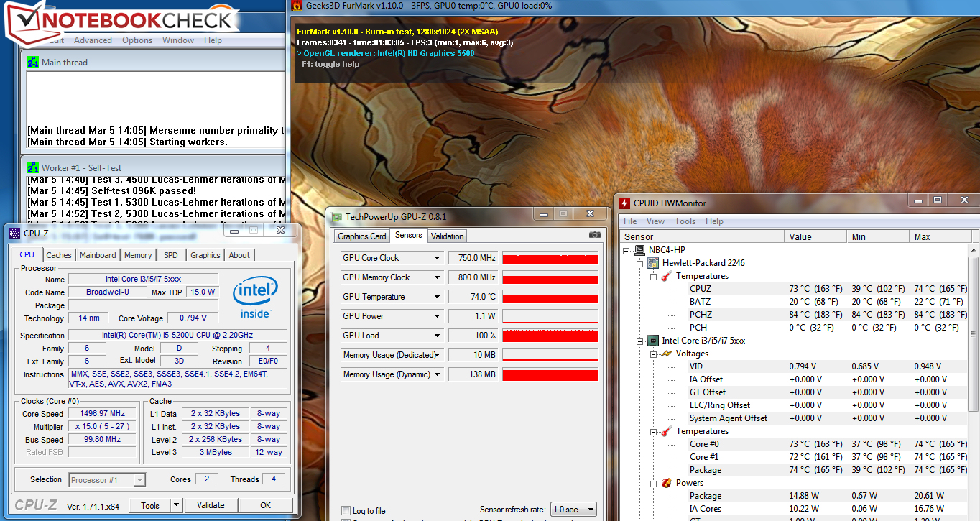Open the Sensor refresh rate dropdown
The height and width of the screenshot is (521, 980).
click(x=573, y=510)
